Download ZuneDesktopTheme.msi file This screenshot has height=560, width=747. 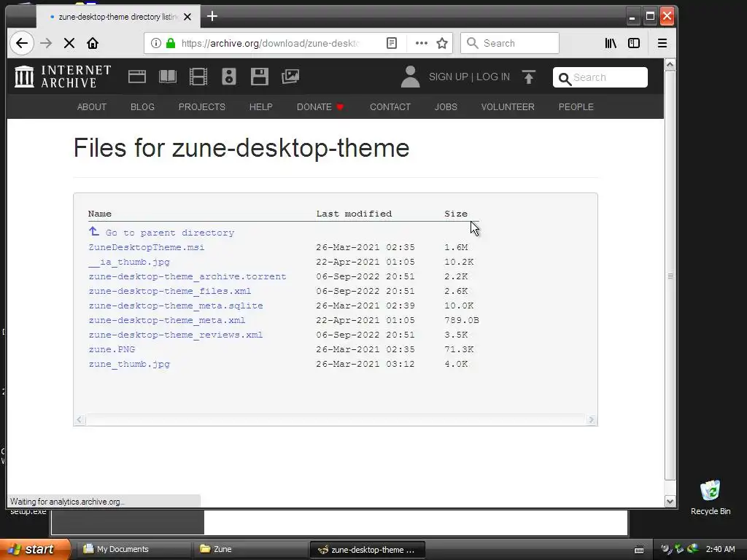[147, 247]
